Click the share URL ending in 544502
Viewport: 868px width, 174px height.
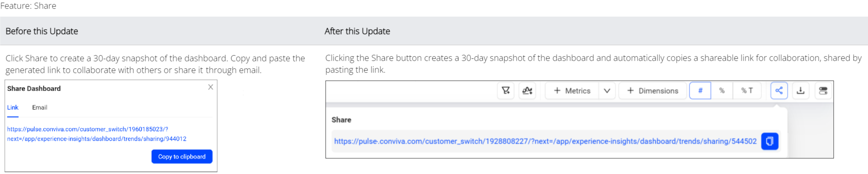point(545,141)
